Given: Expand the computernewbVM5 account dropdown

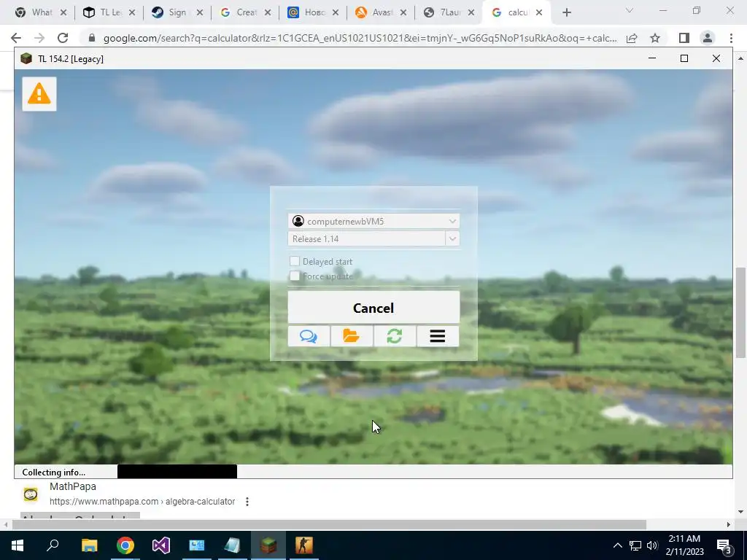Looking at the screenshot, I should 452,221.
